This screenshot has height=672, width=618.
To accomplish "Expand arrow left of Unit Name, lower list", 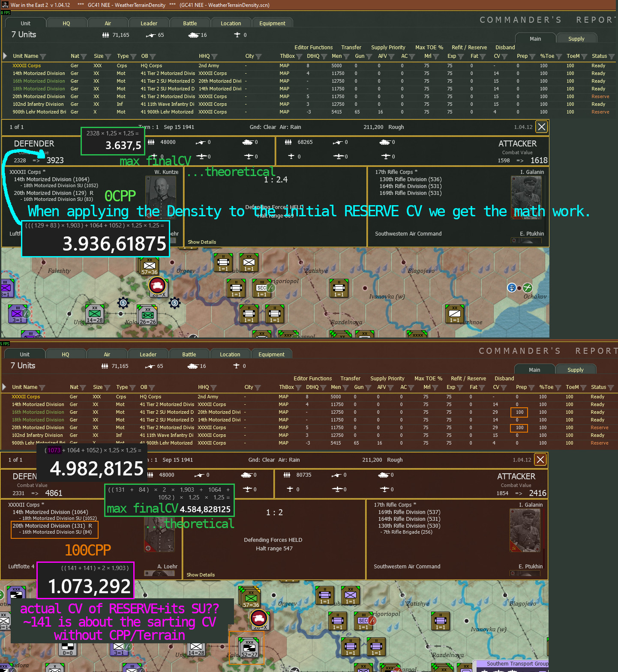I will pos(4,387).
